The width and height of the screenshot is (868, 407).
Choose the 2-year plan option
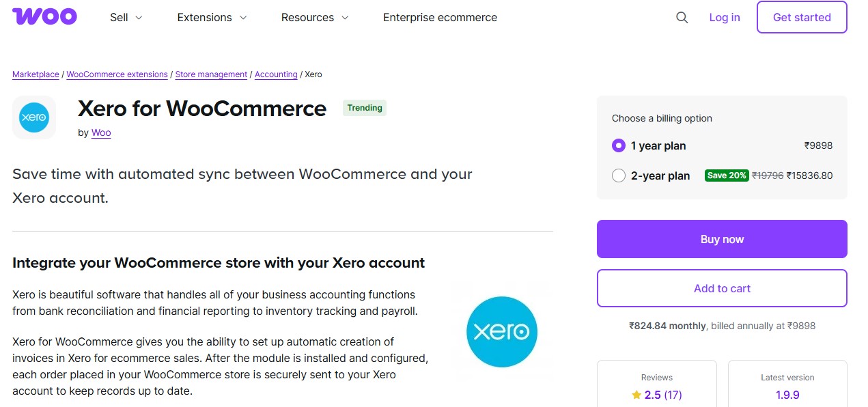tap(618, 176)
